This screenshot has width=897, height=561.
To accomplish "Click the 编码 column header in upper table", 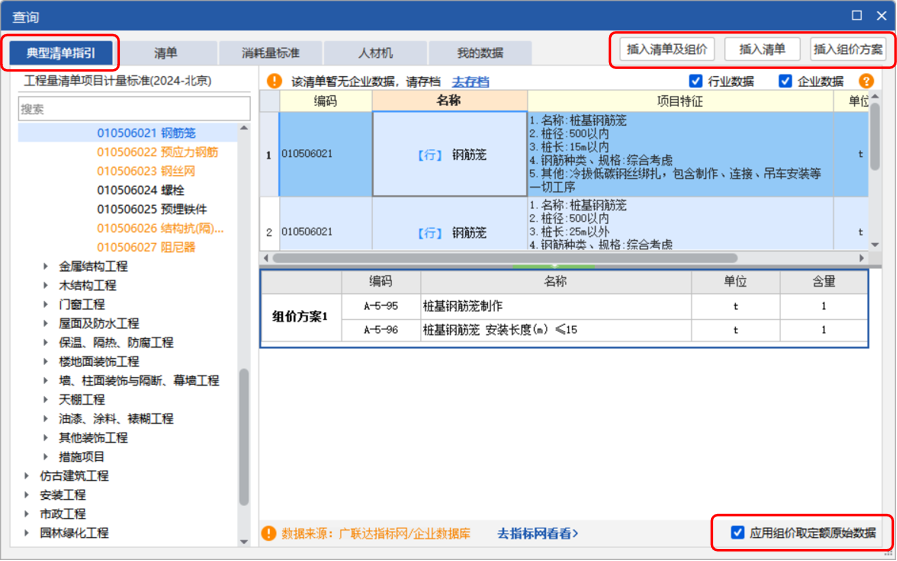I will [326, 101].
